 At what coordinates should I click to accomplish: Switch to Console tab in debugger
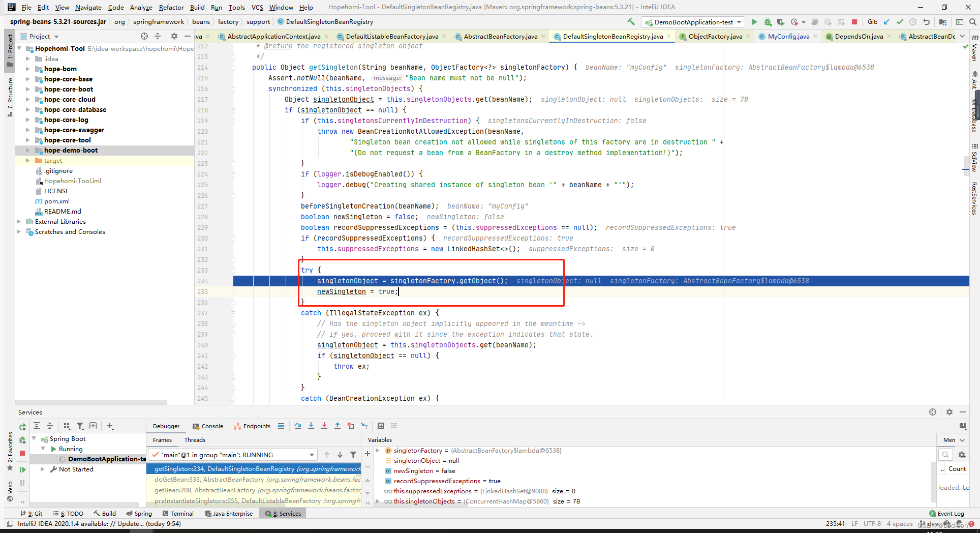pyautogui.click(x=208, y=426)
